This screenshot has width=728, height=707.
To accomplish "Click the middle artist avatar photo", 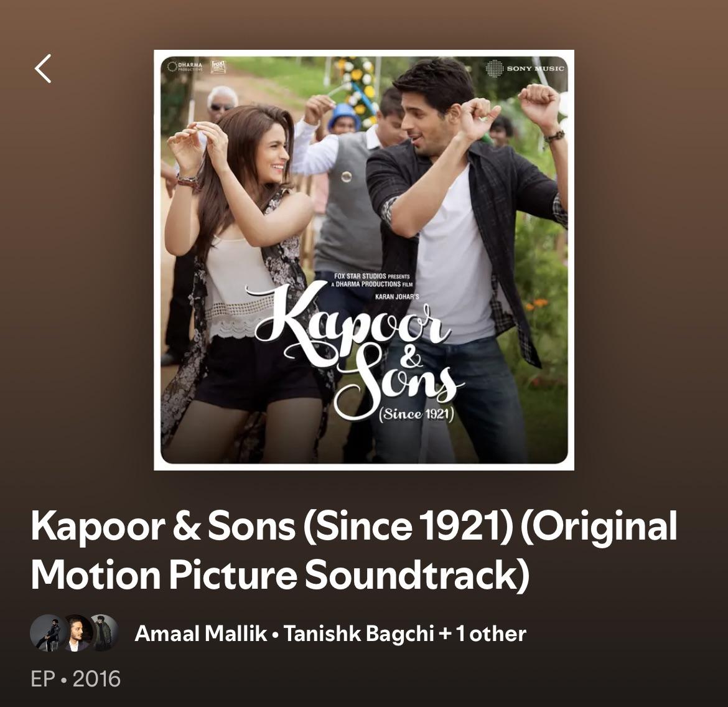I will click(x=76, y=633).
